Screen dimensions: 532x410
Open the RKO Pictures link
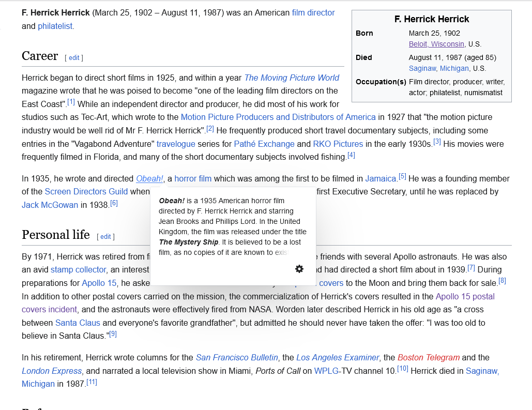click(338, 144)
